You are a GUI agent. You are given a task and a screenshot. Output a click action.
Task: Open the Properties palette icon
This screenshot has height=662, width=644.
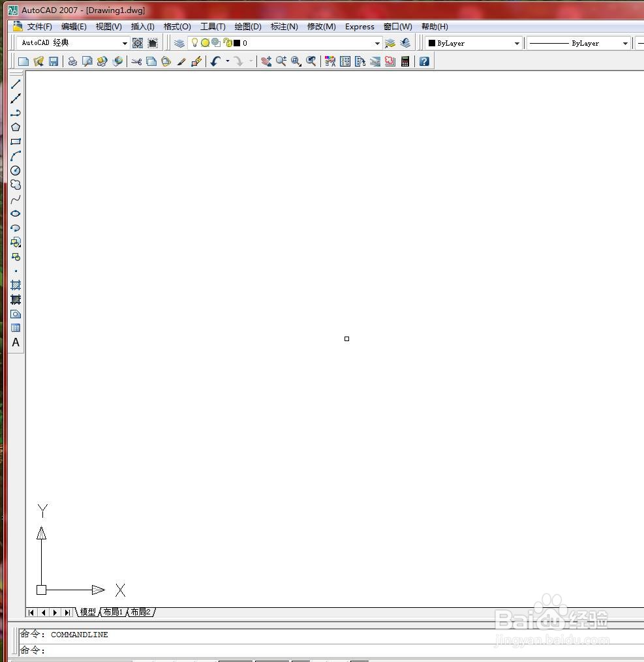(x=330, y=62)
